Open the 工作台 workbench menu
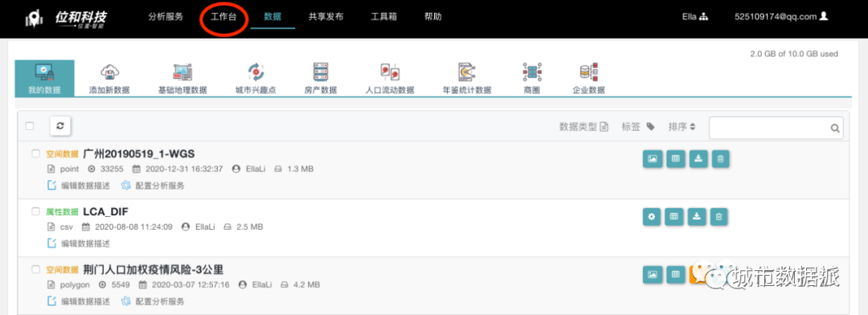The width and height of the screenshot is (868, 315). 223,17
